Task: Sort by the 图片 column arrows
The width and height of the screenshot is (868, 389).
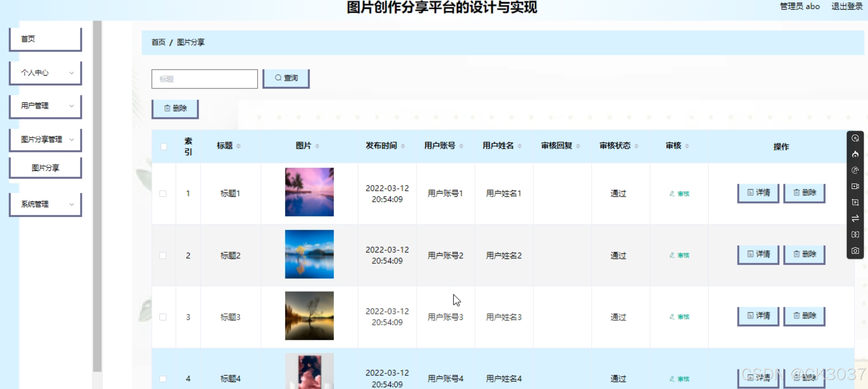Action: (317, 146)
